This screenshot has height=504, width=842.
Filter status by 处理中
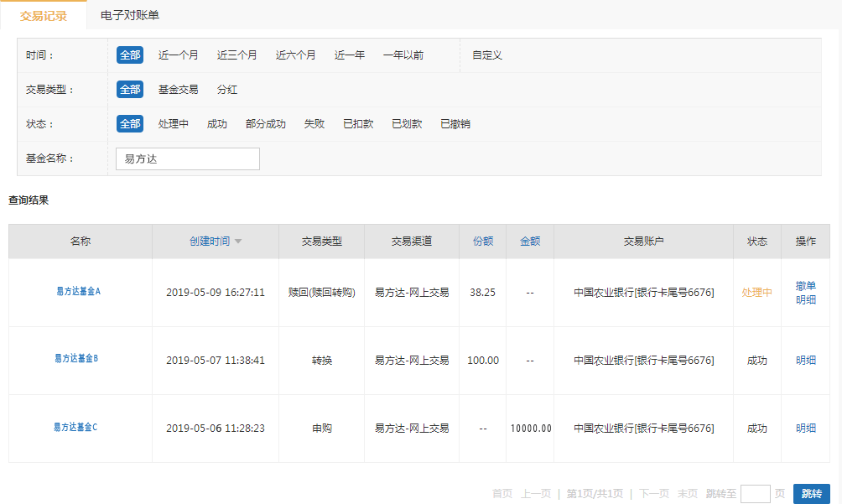pos(173,124)
